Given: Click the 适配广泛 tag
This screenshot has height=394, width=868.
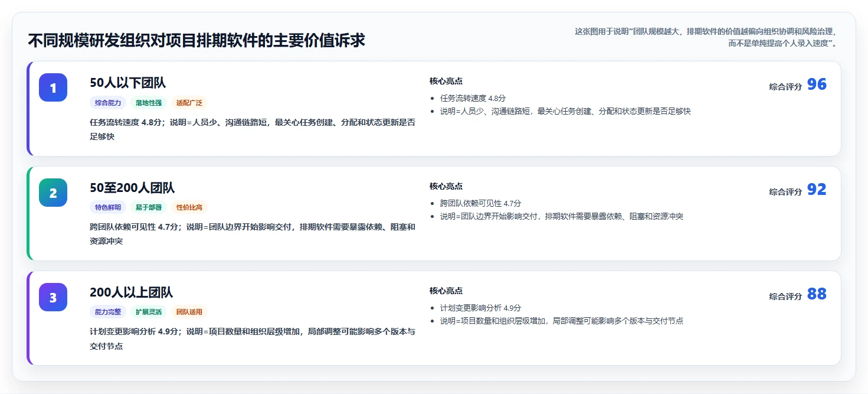Looking at the screenshot, I should pos(189,103).
